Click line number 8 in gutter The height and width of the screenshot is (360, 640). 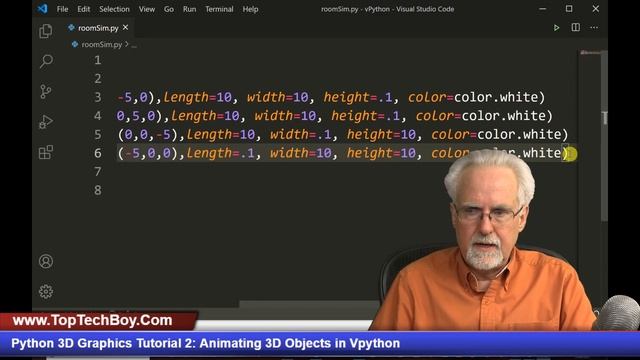coord(98,190)
